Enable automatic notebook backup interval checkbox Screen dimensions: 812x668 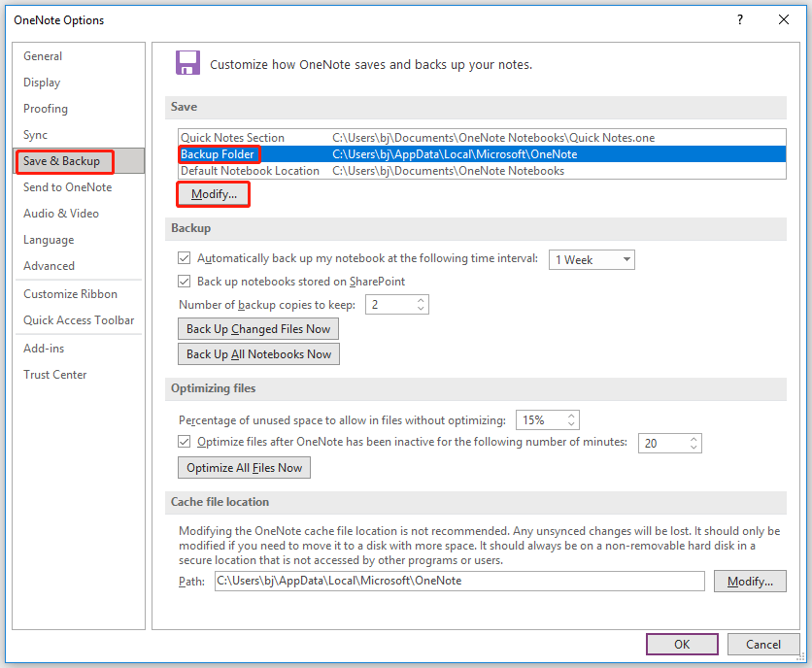184,258
